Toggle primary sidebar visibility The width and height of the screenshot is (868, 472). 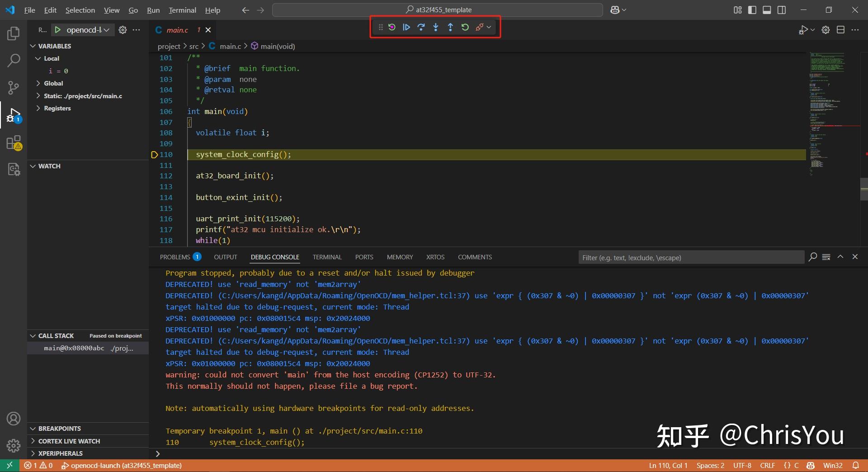point(752,10)
